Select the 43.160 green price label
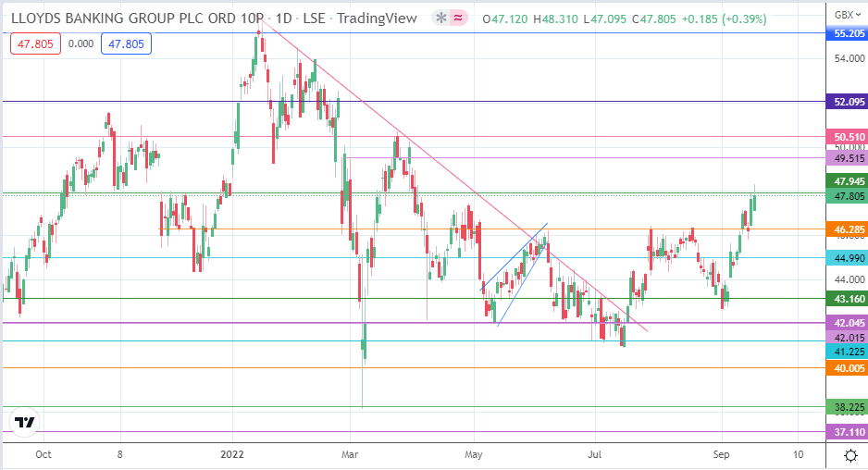 tap(847, 299)
